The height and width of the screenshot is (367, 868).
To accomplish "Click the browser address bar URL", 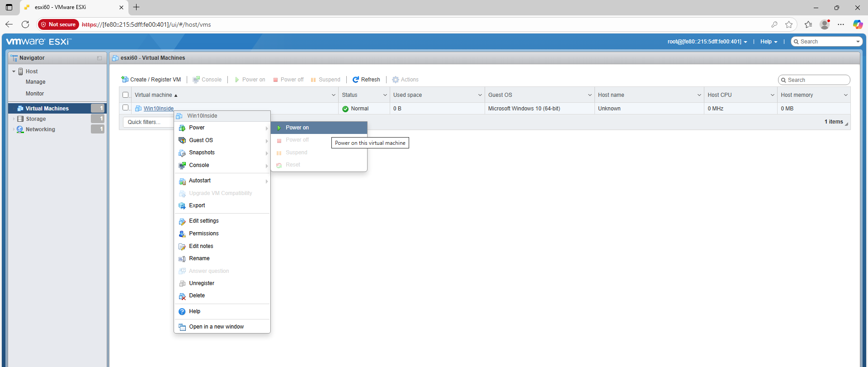I will 146,24.
